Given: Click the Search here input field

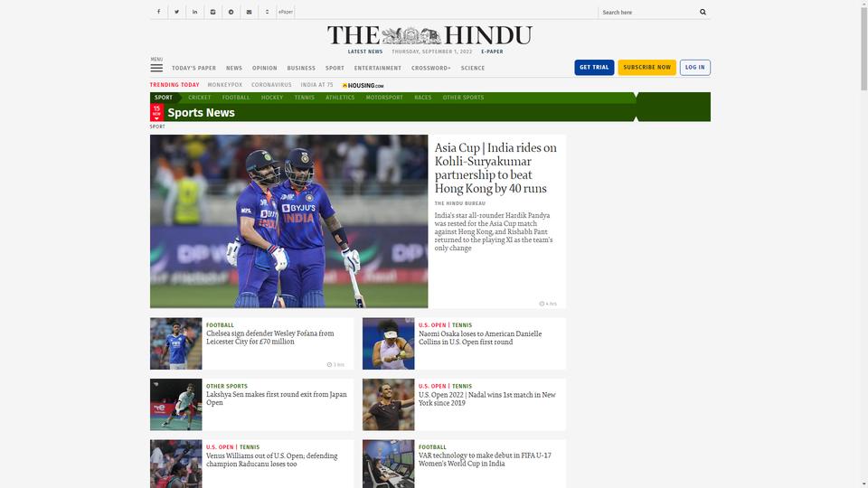Looking at the screenshot, I should point(647,12).
